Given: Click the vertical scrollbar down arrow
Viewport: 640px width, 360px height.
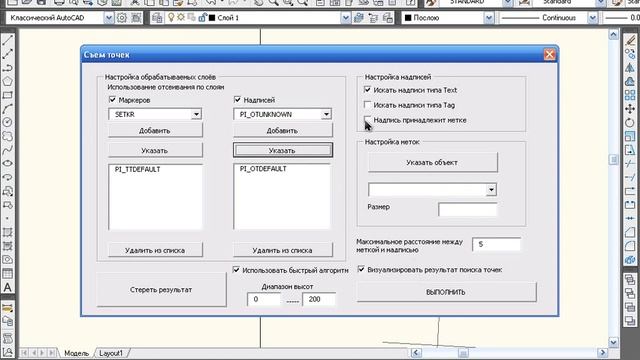Looking at the screenshot, I should pos(613,342).
